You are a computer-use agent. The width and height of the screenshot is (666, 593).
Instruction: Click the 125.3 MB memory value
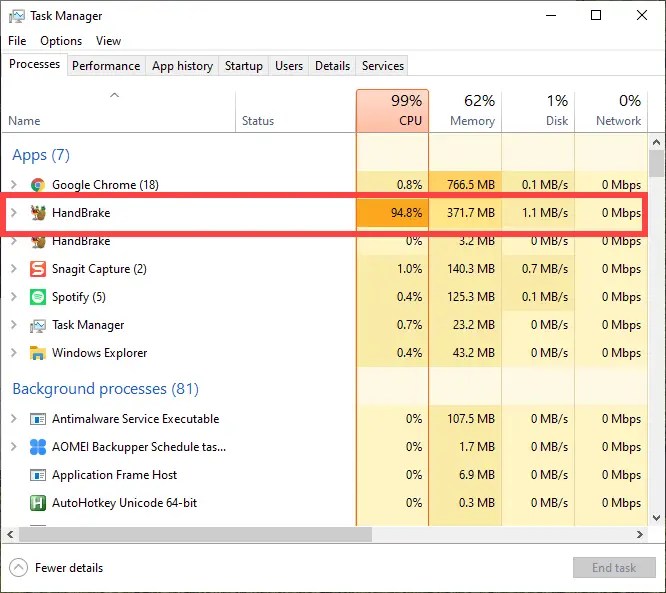471,296
